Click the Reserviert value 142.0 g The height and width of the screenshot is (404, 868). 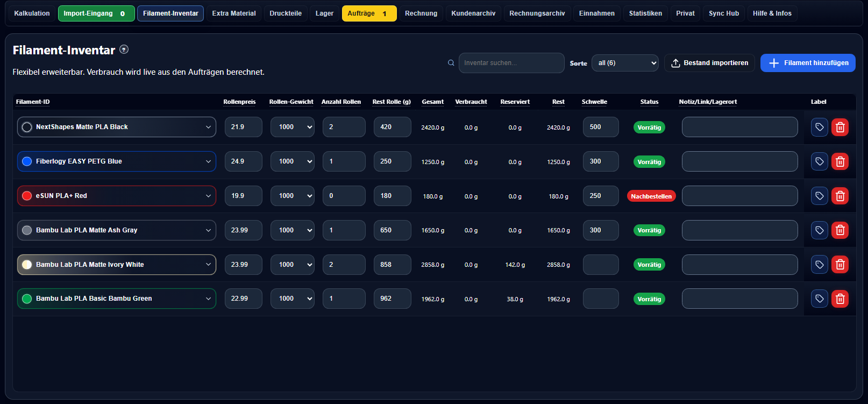(515, 265)
